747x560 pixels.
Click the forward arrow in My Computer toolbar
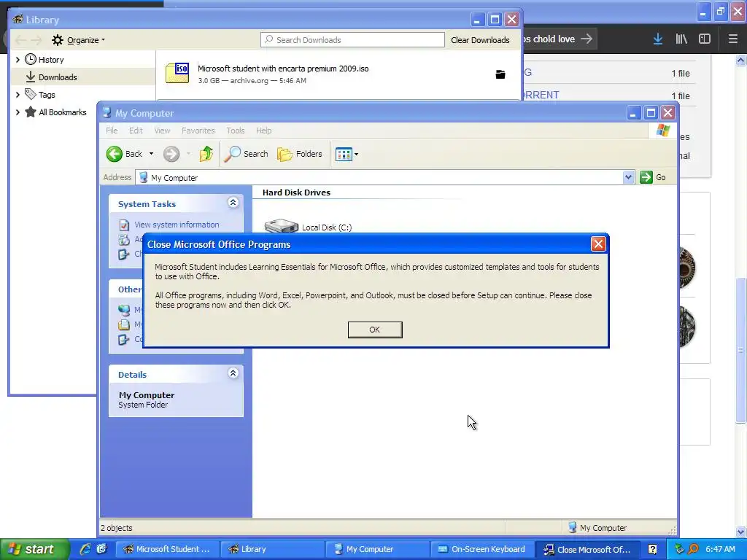(171, 154)
